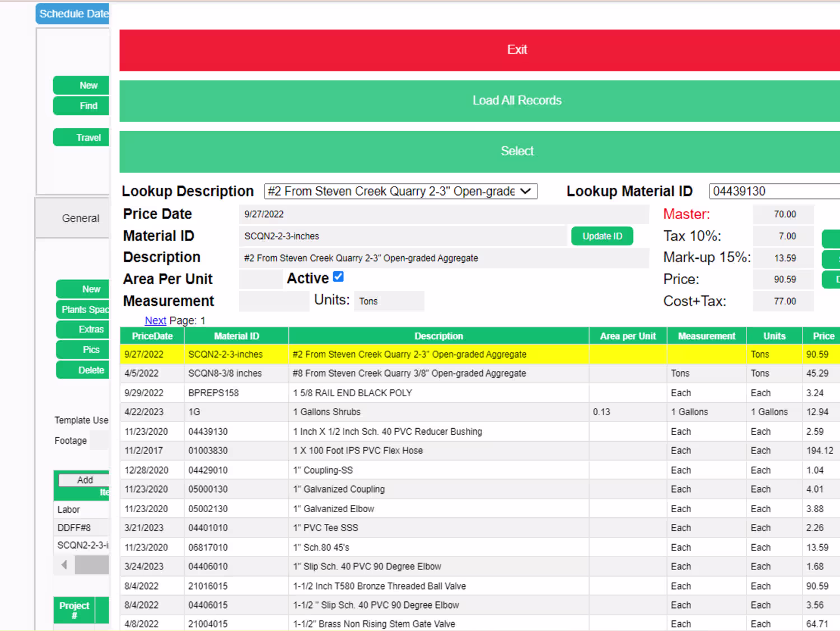
Task: Click the Pics button
Action: [x=83, y=350]
